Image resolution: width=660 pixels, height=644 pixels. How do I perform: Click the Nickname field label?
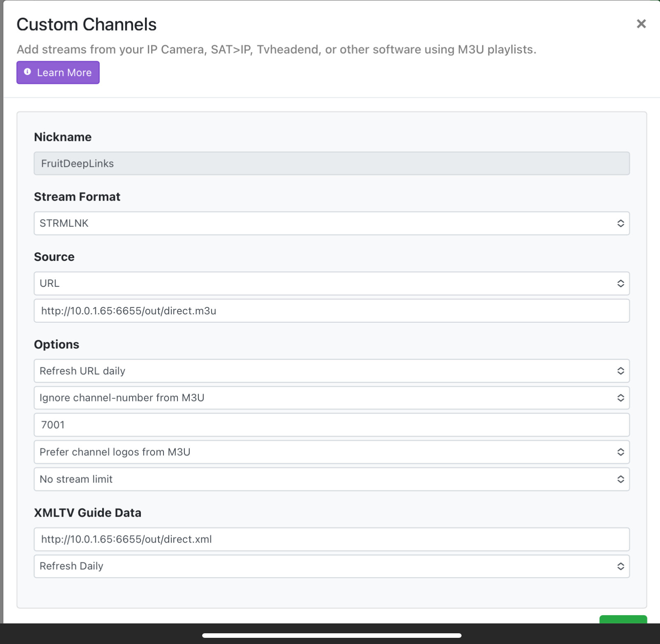tap(63, 137)
